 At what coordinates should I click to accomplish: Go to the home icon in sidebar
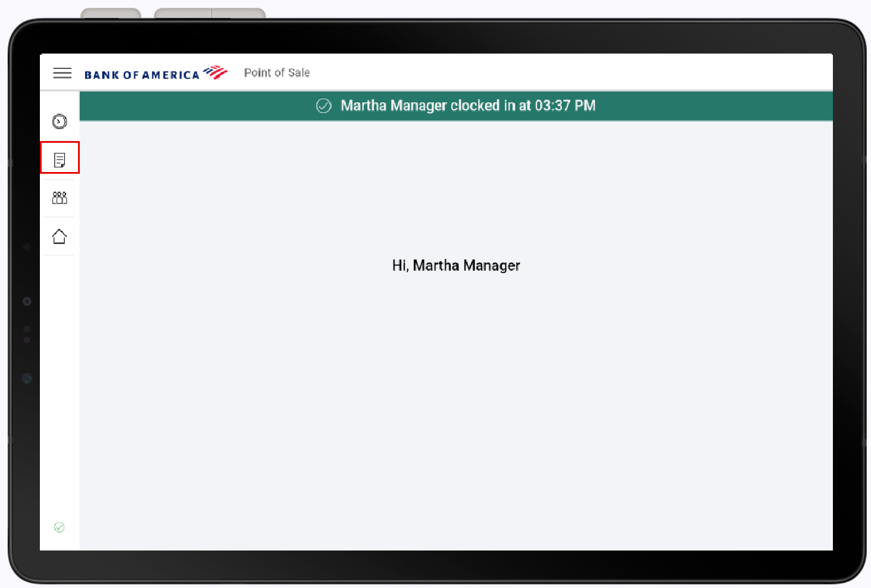click(x=60, y=237)
